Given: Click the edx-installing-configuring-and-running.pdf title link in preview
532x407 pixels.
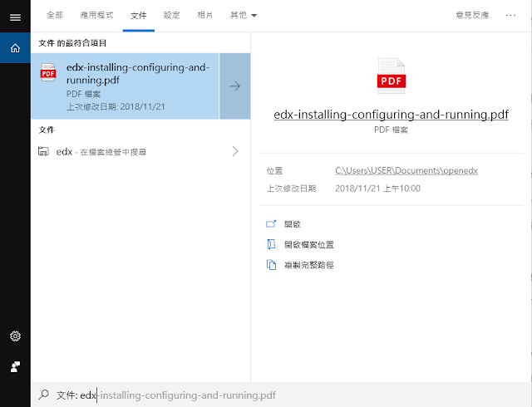Looking at the screenshot, I should (392, 115).
